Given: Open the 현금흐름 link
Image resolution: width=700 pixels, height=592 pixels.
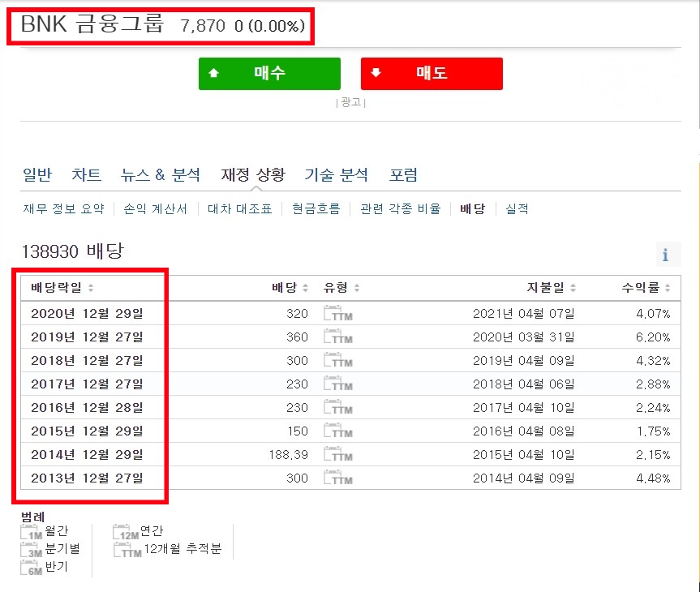Looking at the screenshot, I should click(x=316, y=208).
